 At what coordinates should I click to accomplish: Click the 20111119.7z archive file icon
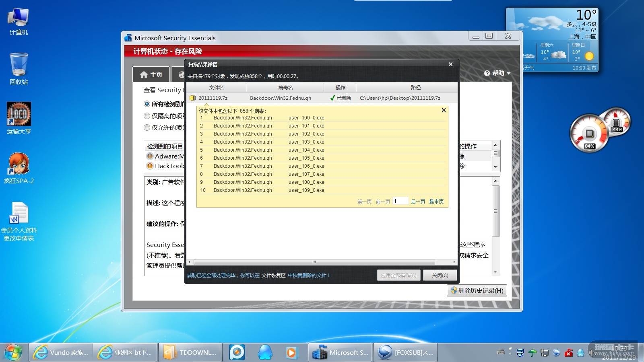192,98
